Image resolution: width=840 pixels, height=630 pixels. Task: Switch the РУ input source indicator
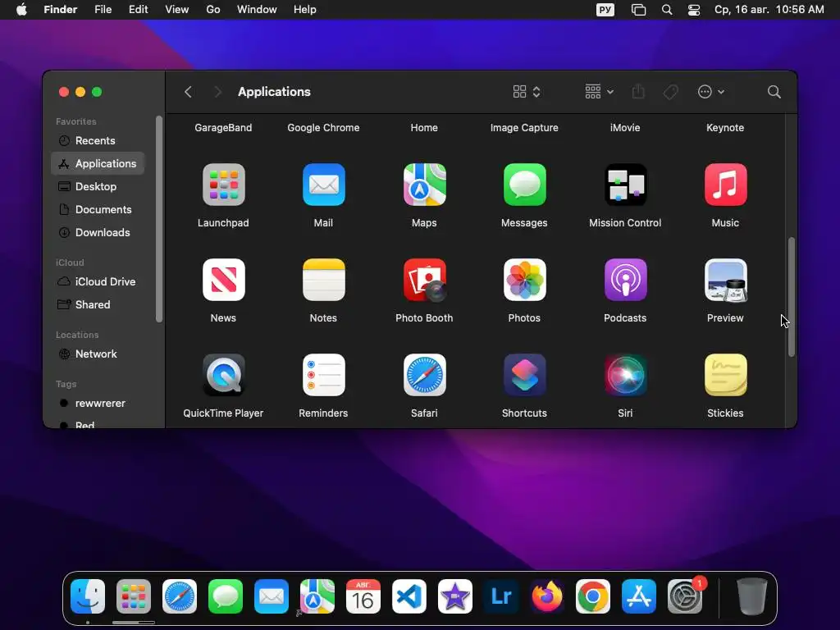click(x=605, y=10)
